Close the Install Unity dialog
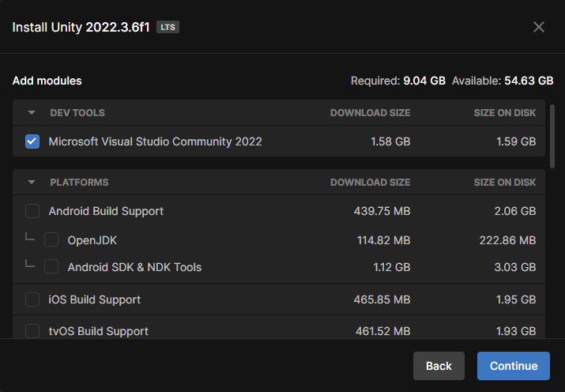The width and height of the screenshot is (565, 392). point(539,27)
